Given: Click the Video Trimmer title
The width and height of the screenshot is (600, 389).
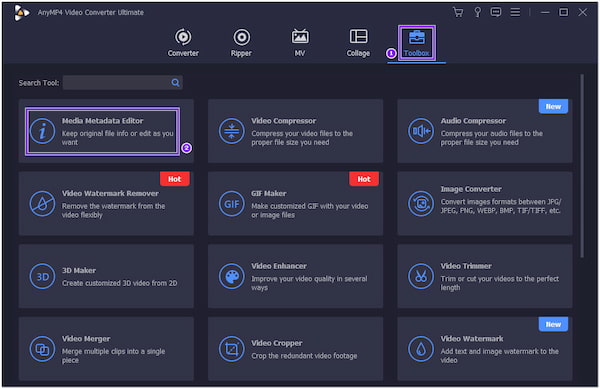Looking at the screenshot, I should (x=466, y=266).
